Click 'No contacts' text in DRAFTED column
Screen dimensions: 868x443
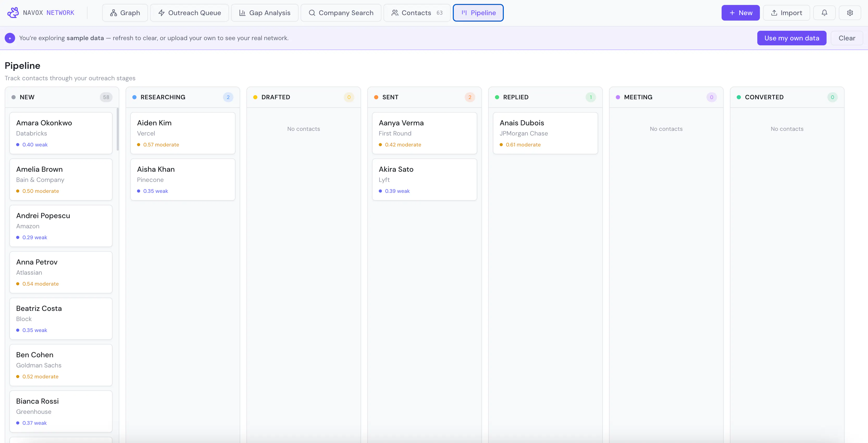pos(303,129)
